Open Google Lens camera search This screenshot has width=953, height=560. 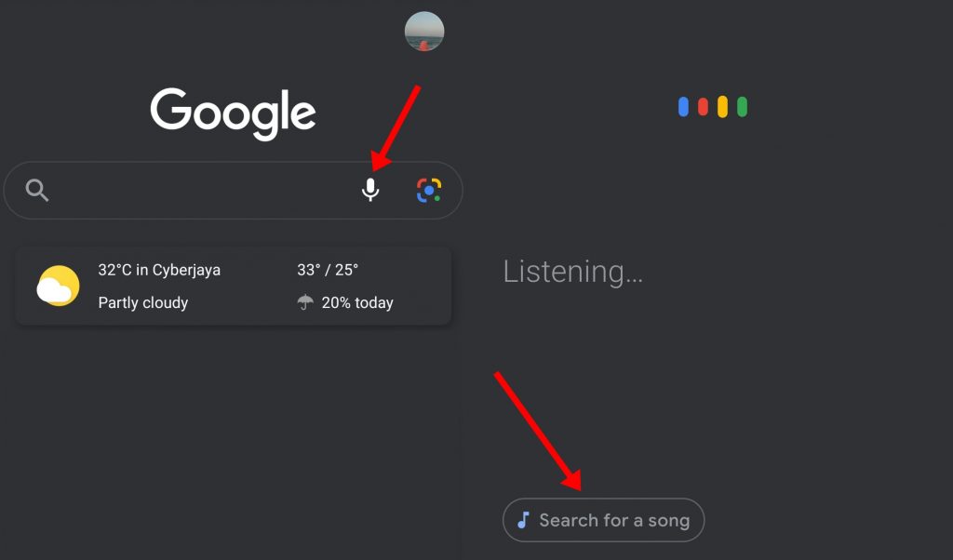pos(428,190)
